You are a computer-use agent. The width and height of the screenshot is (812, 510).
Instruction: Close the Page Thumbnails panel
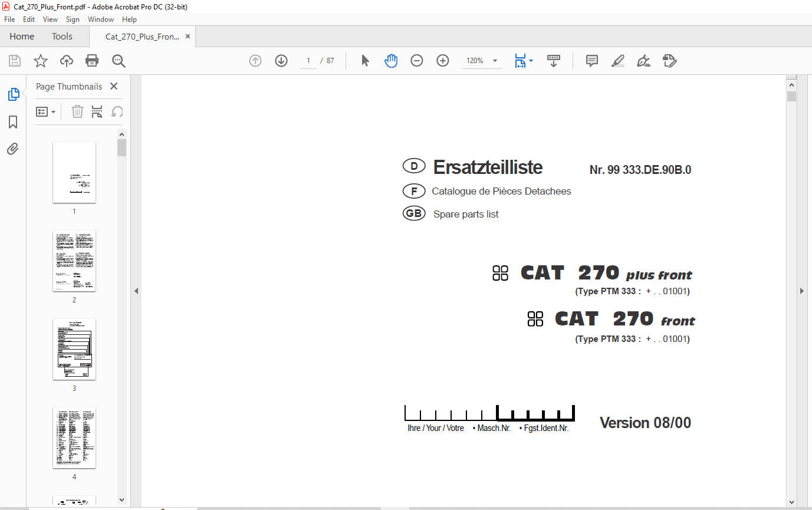114,86
